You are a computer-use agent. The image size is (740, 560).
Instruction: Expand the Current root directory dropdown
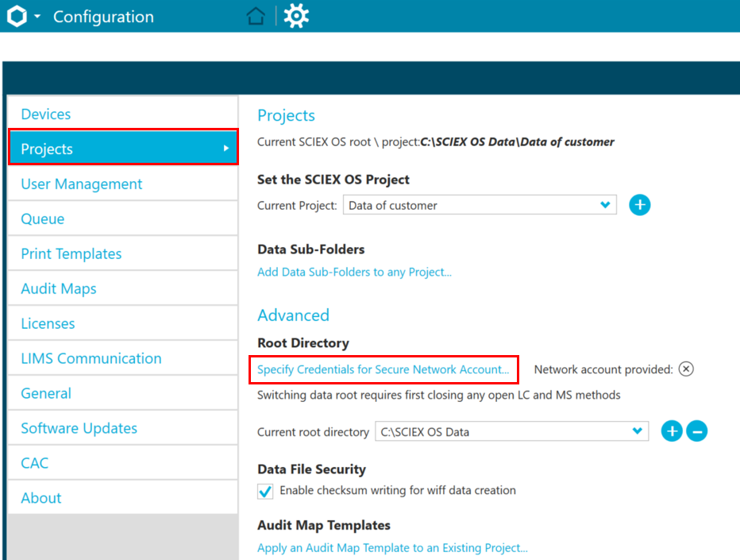(638, 431)
